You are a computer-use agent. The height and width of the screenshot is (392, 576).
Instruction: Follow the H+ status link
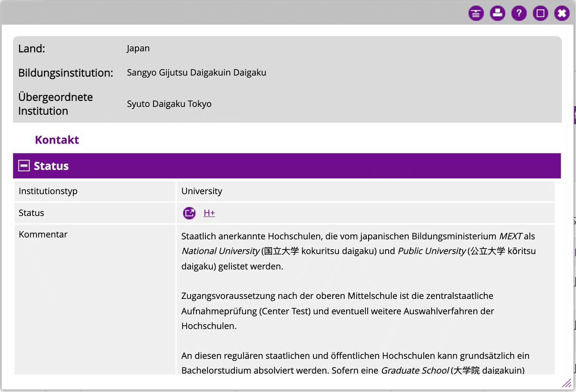[x=209, y=213]
